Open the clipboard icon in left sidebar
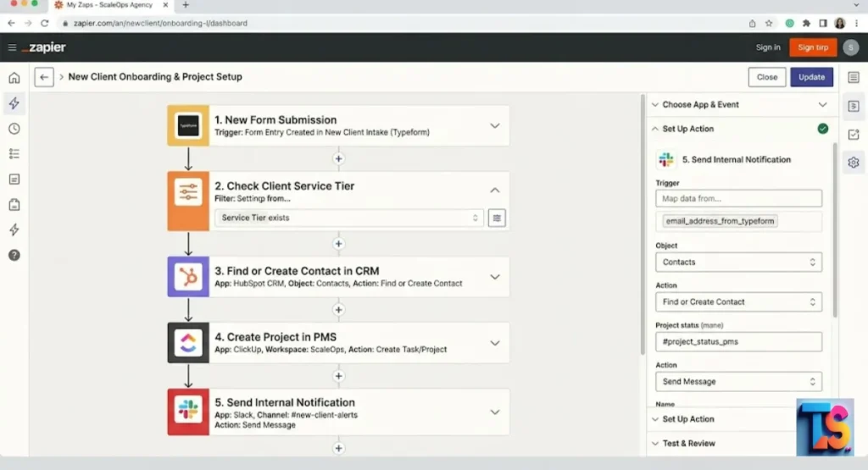Screen dimensions: 868x470 pos(14,205)
